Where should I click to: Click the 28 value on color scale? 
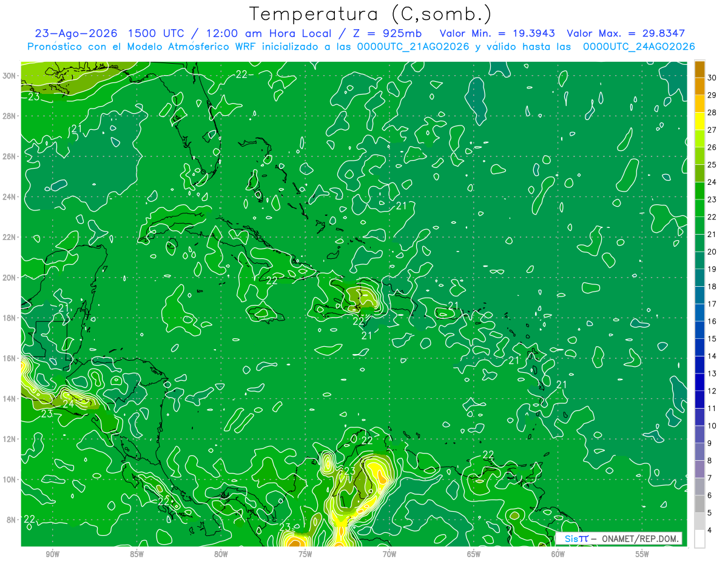click(x=712, y=112)
